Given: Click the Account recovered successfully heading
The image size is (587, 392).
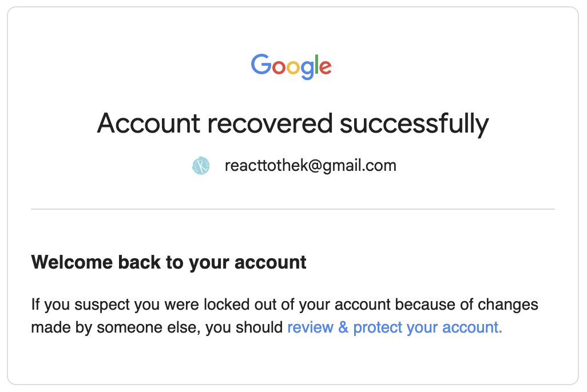Looking at the screenshot, I should (293, 123).
